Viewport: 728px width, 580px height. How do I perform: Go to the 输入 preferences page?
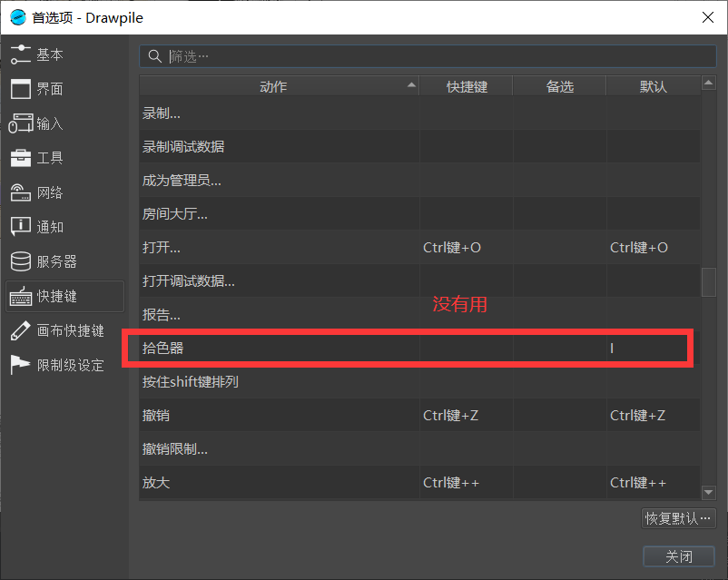(65, 123)
